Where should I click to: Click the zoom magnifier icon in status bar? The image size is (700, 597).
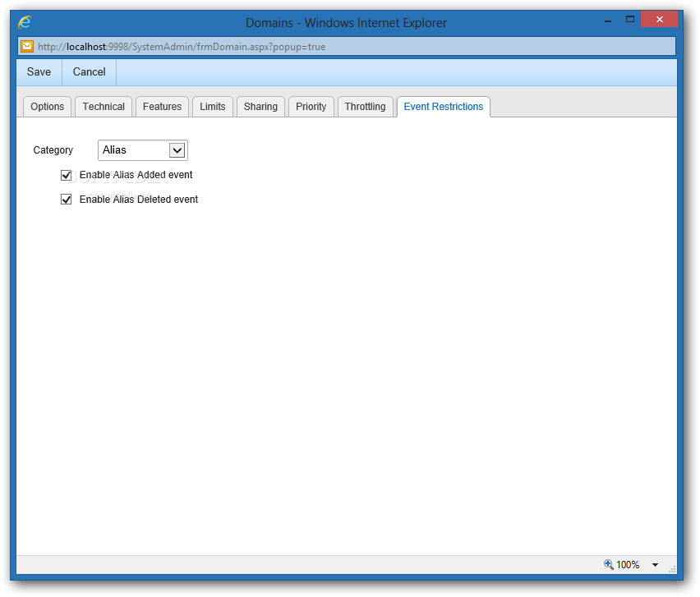pos(608,564)
